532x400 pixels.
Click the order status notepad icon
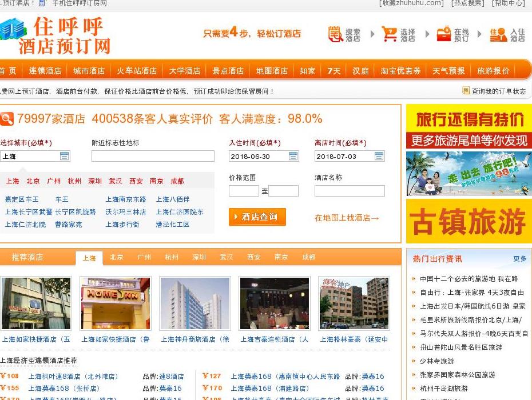466,90
